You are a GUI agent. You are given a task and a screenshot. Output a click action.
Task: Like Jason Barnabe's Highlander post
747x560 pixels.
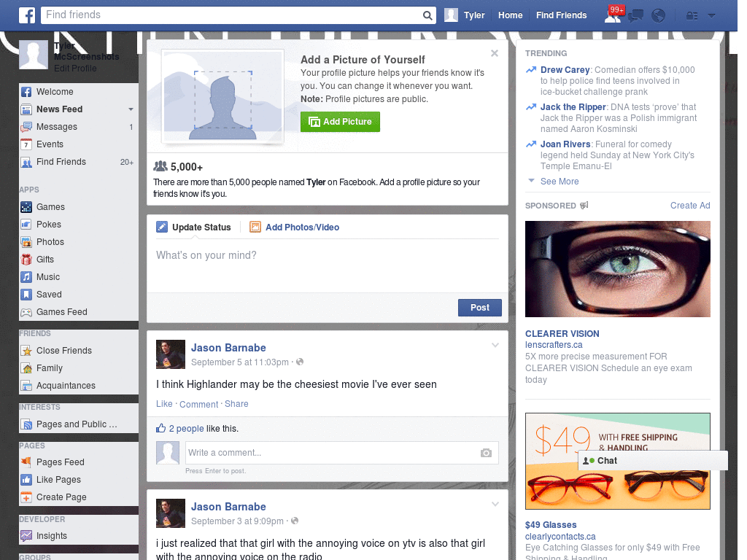coord(164,403)
